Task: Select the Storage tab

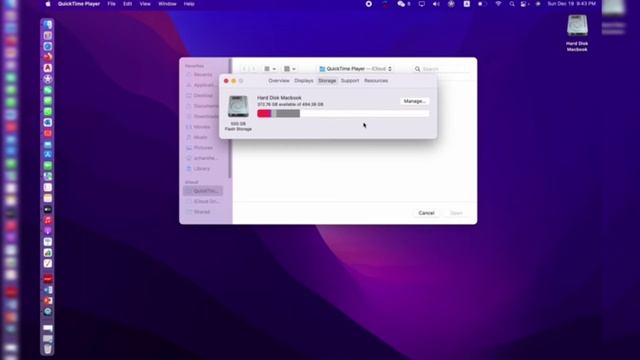Action: [327, 81]
